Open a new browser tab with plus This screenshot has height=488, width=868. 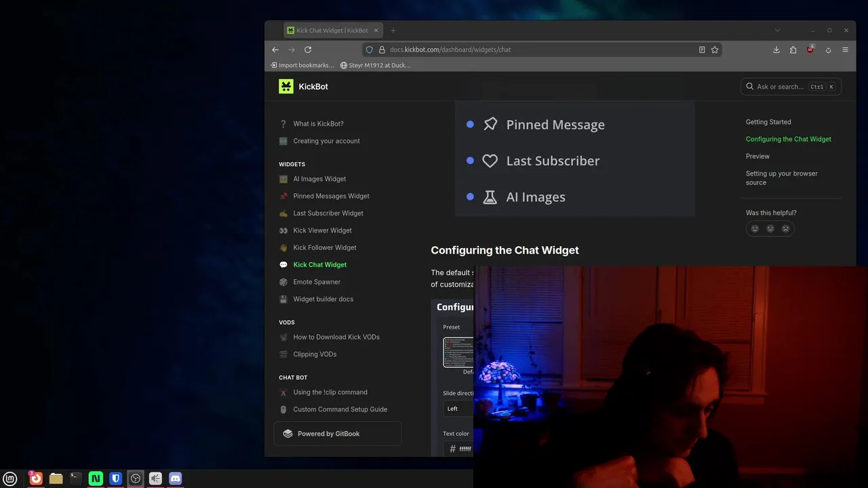(x=393, y=30)
